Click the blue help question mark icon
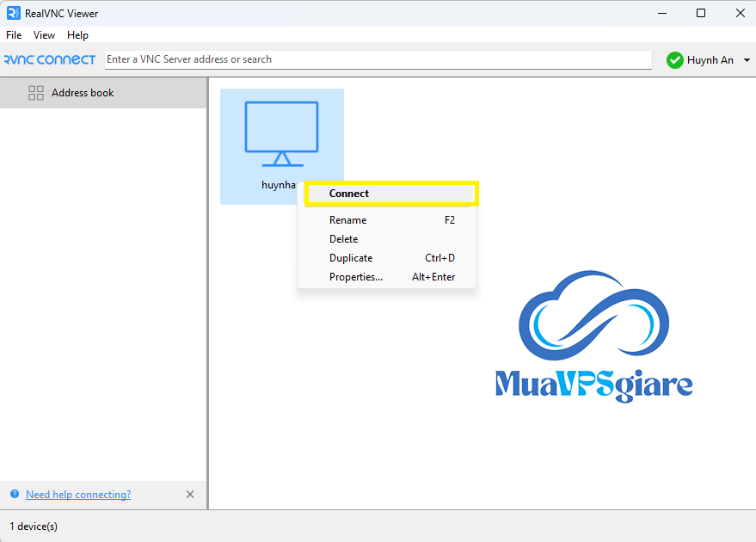Image resolution: width=756 pixels, height=542 pixels. [x=15, y=495]
